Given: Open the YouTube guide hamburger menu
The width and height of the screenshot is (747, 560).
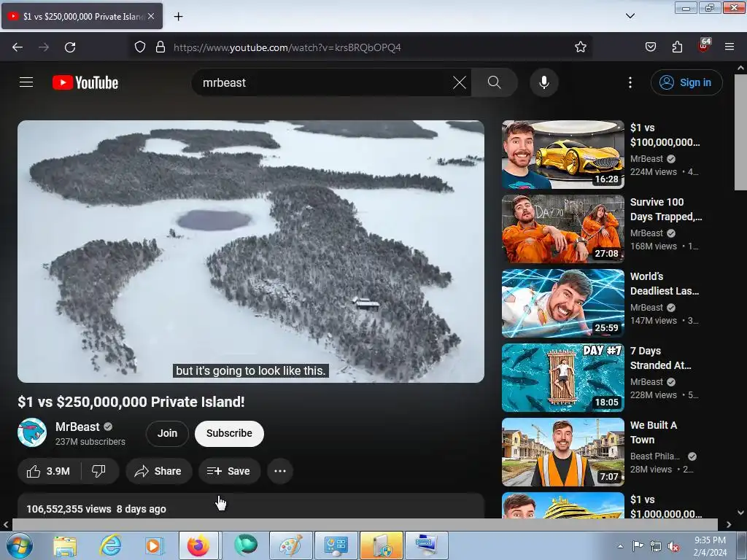Looking at the screenshot, I should tap(26, 82).
